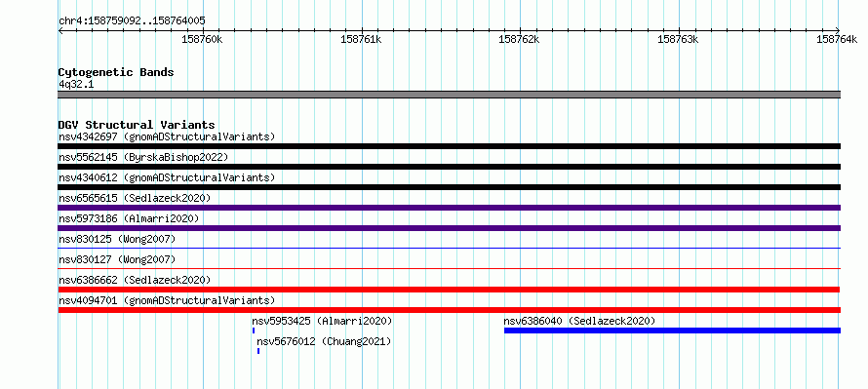Click the 158761k ruler label

point(361,39)
